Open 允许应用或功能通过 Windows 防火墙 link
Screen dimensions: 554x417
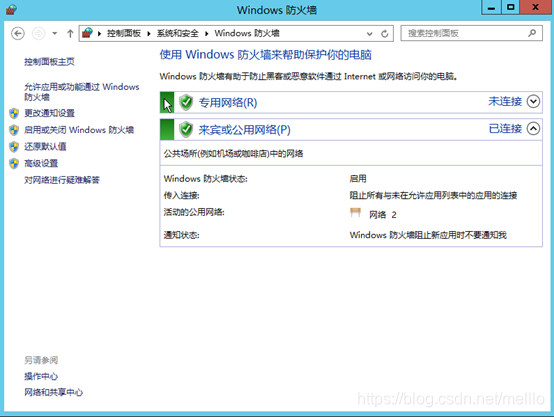[82, 92]
